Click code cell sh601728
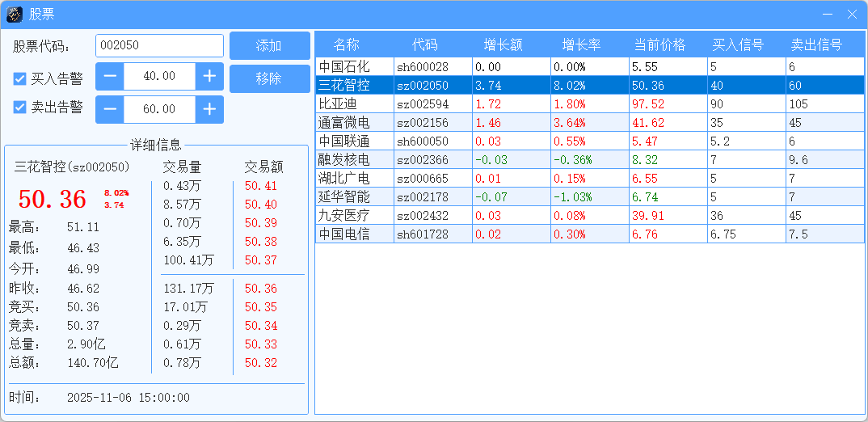 [433, 234]
